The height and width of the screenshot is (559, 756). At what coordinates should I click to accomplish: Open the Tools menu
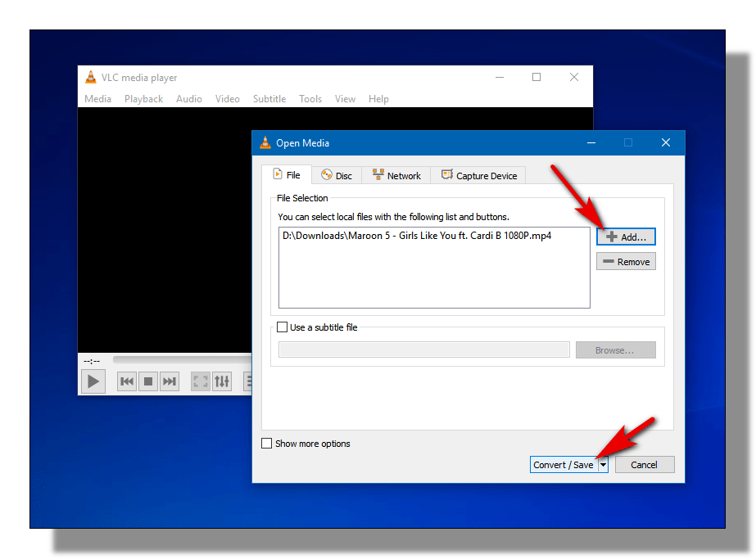tap(310, 98)
